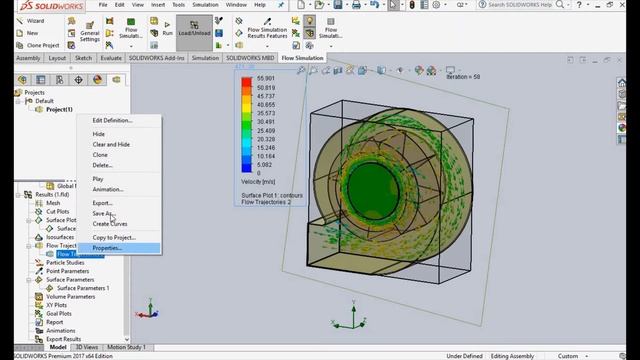
Task: Switch to the Motion Study 1 tab
Action: click(126, 347)
